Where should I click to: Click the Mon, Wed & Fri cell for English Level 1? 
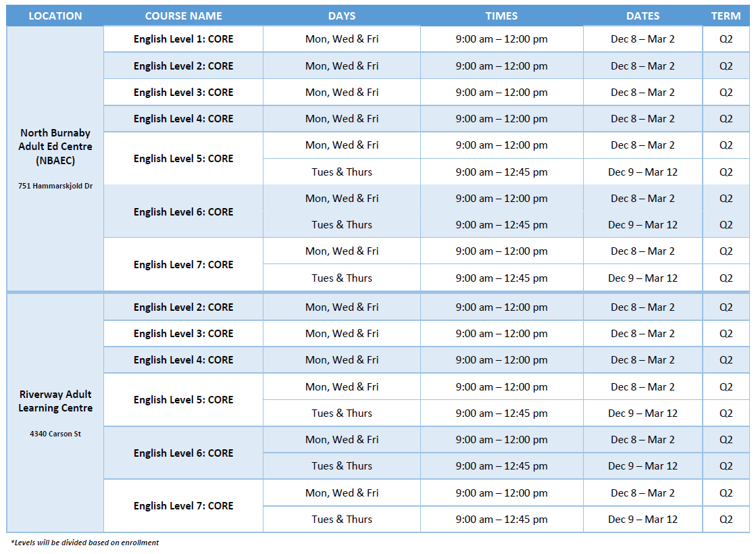point(342,39)
